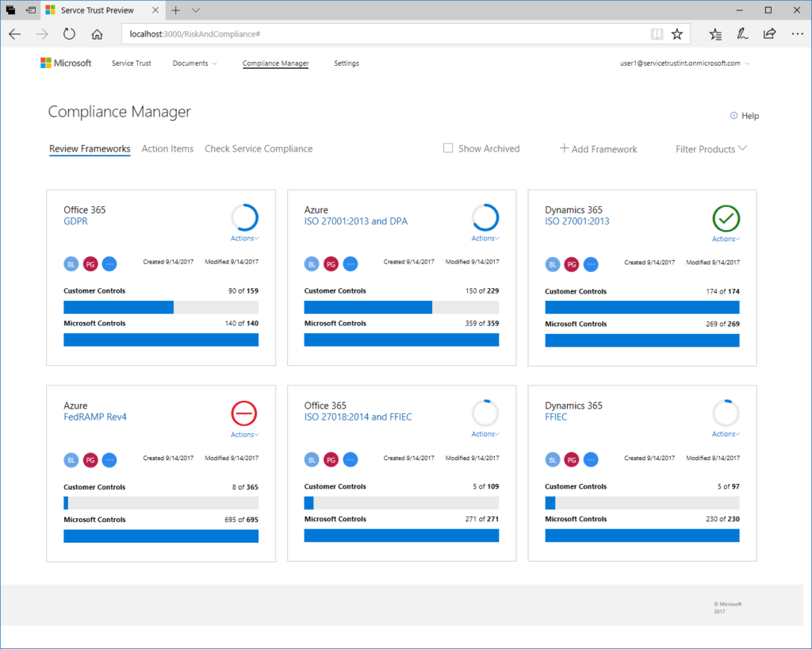Expand the Filter Products dropdown
This screenshot has height=649, width=812.
(710, 148)
